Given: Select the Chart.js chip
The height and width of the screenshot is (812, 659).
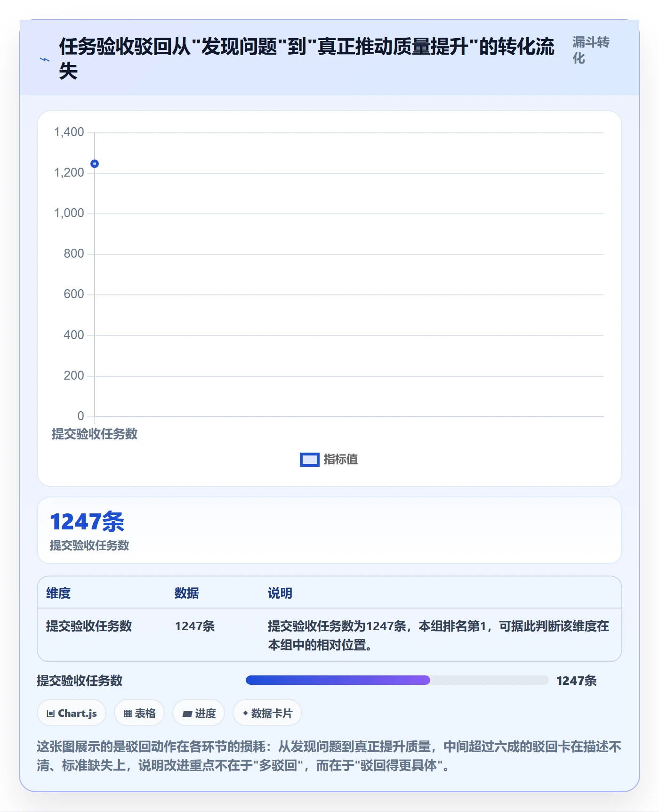Looking at the screenshot, I should pos(72,713).
